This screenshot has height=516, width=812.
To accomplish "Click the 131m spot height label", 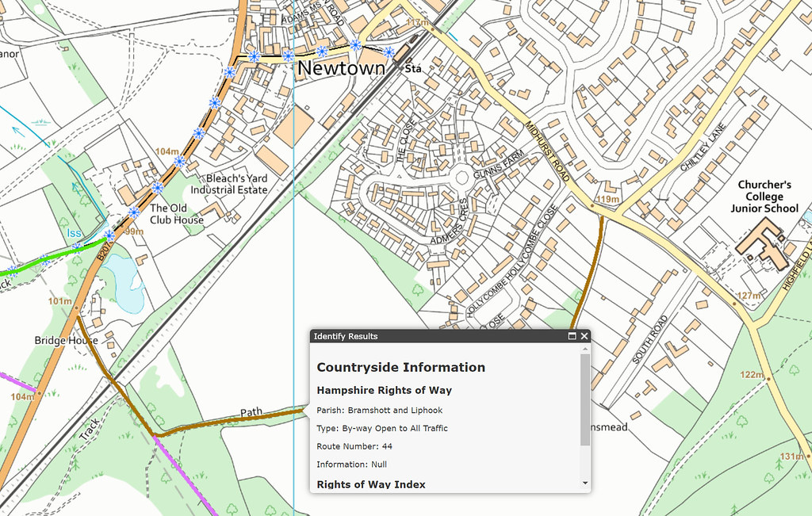I will 792,456.
